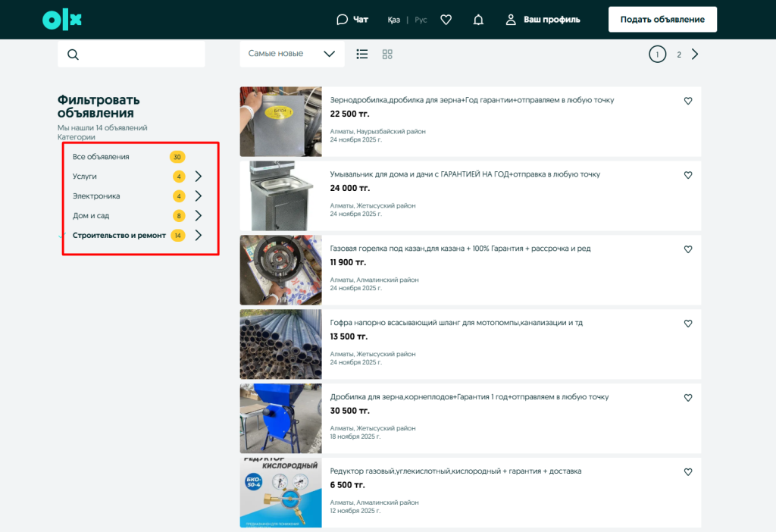Open the Газовая горелка listing thumbnail

[281, 270]
